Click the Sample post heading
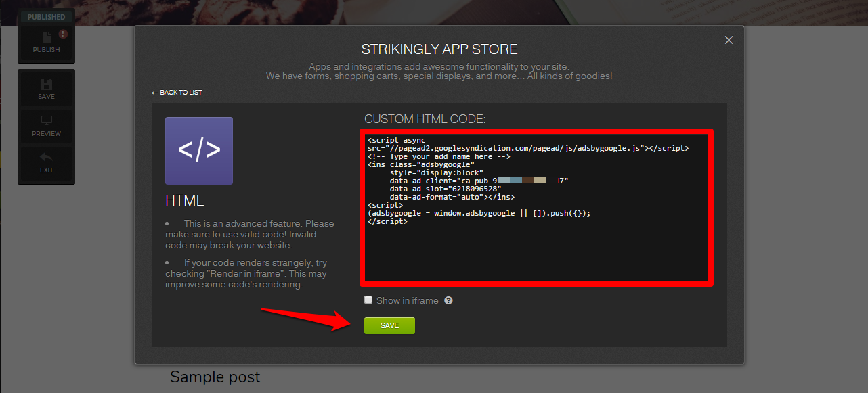 (x=215, y=377)
